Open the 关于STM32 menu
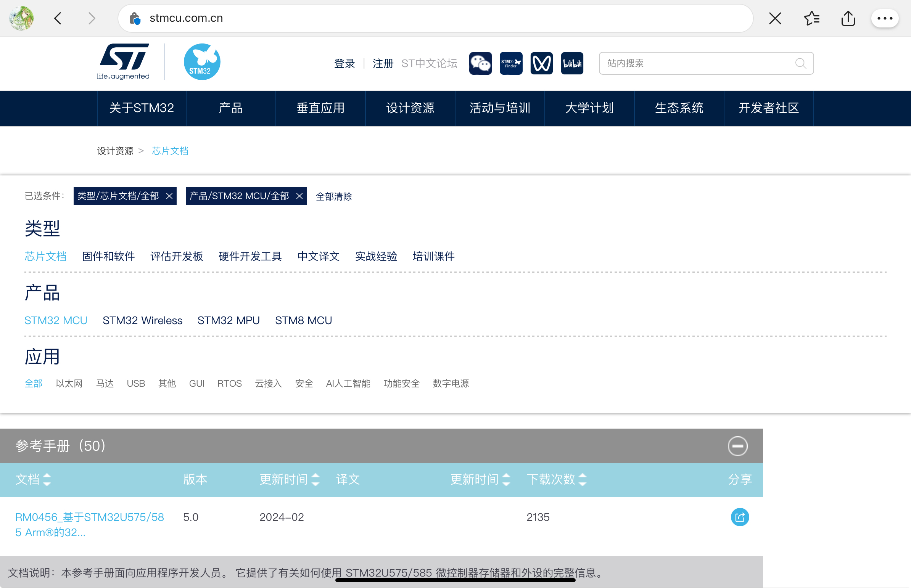 point(142,108)
